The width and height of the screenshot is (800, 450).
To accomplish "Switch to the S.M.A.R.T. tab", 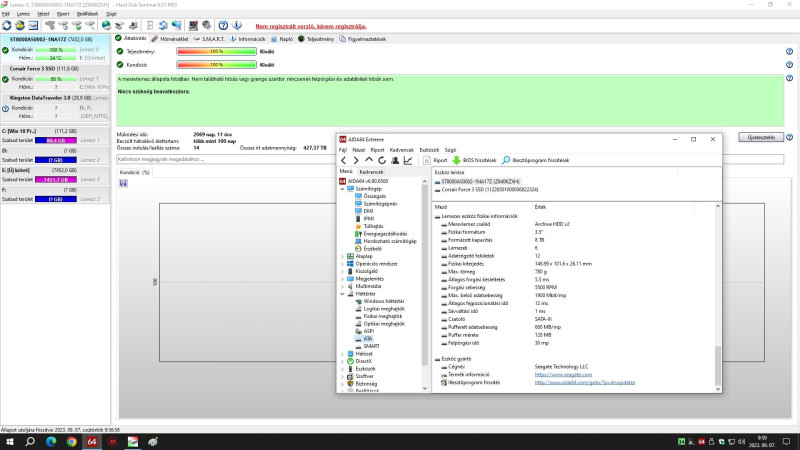I will 209,39.
